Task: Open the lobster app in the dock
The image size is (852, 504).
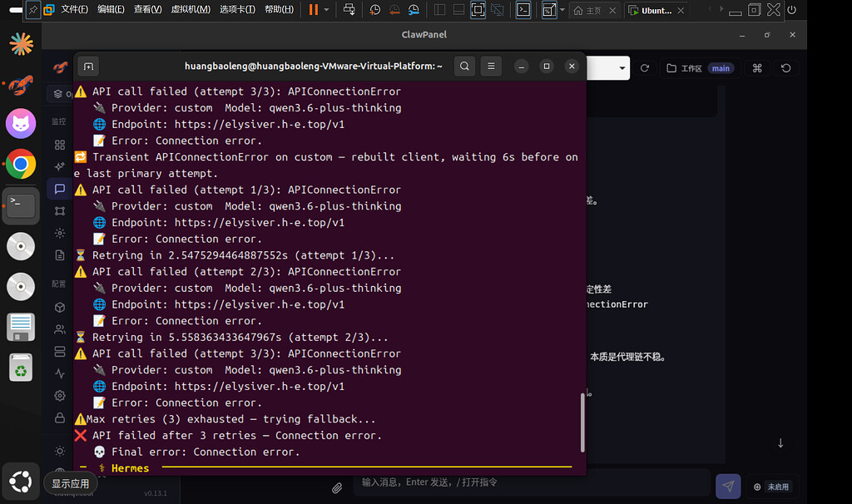Action: tap(21, 84)
